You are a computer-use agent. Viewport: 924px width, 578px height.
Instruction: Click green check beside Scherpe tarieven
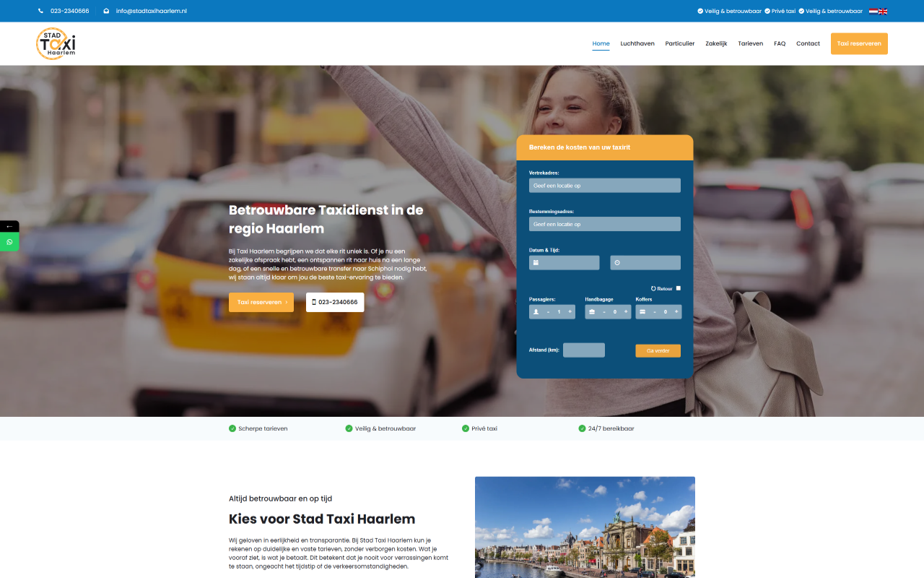tap(232, 428)
